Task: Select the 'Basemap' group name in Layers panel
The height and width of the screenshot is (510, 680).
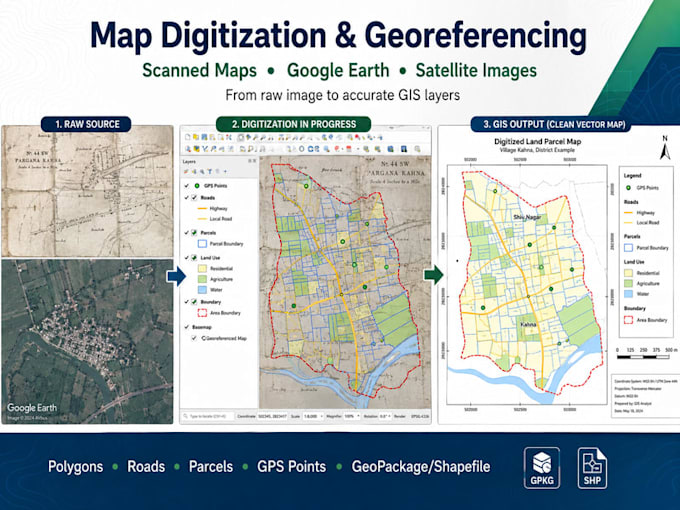Action: click(202, 327)
